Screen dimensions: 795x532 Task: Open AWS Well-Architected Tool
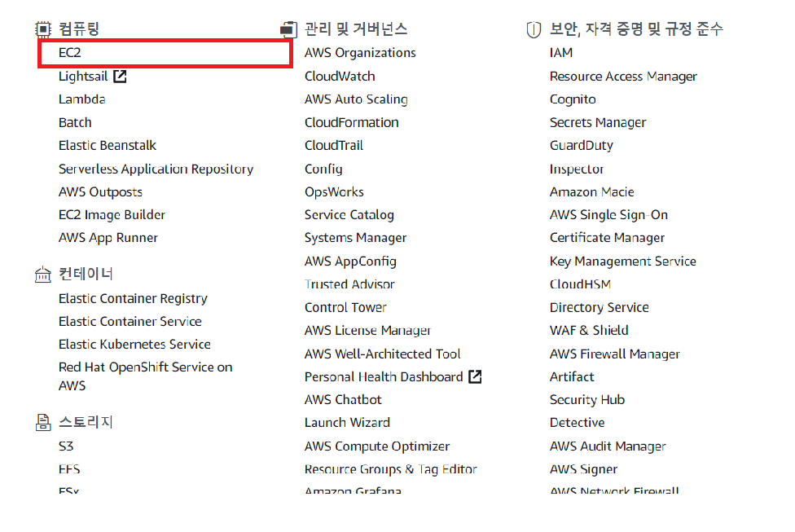pos(382,354)
